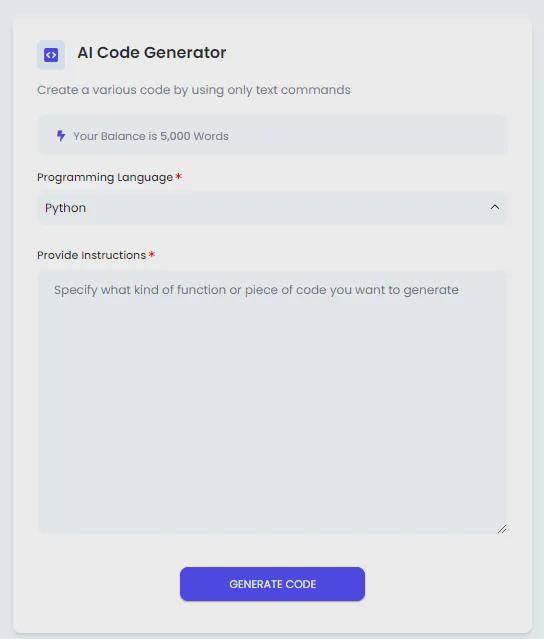Click the GENERATE CODE button
This screenshot has height=639, width=544.
272,584
